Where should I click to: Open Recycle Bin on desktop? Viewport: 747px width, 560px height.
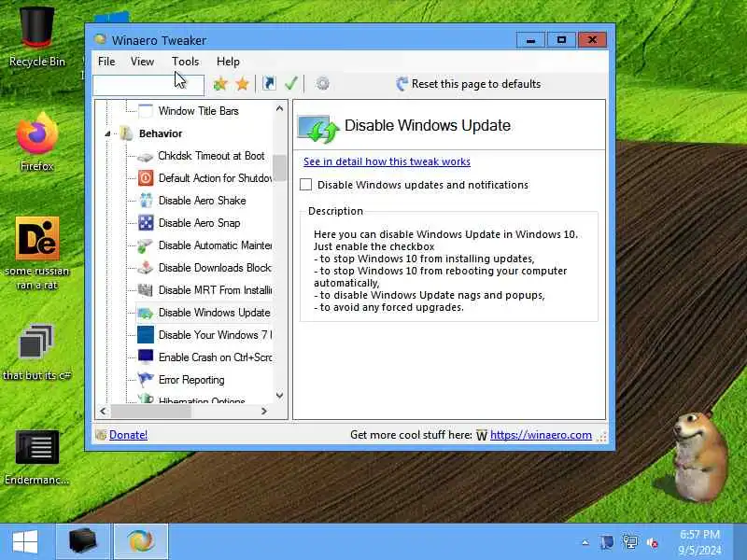[37, 38]
